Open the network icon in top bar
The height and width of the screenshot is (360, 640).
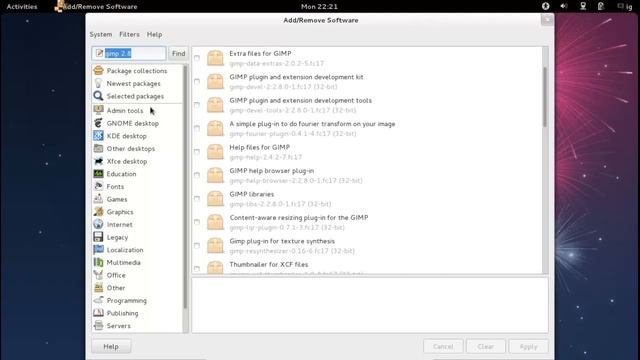583,6
